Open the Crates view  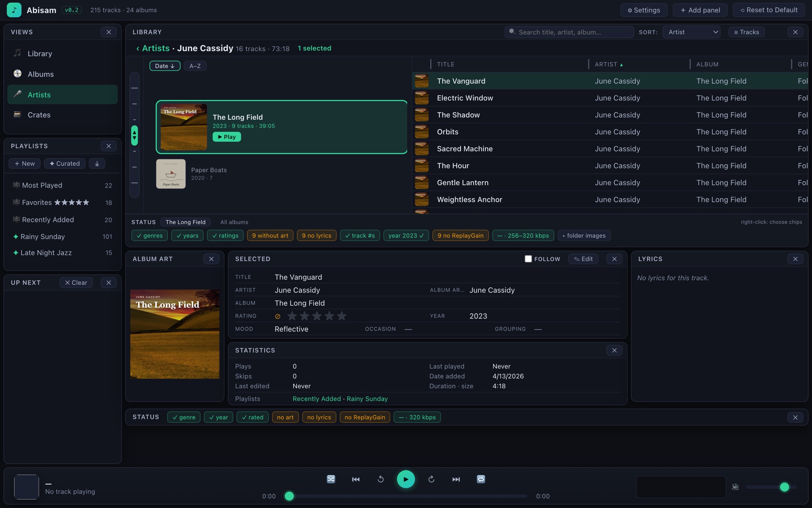coord(63,115)
